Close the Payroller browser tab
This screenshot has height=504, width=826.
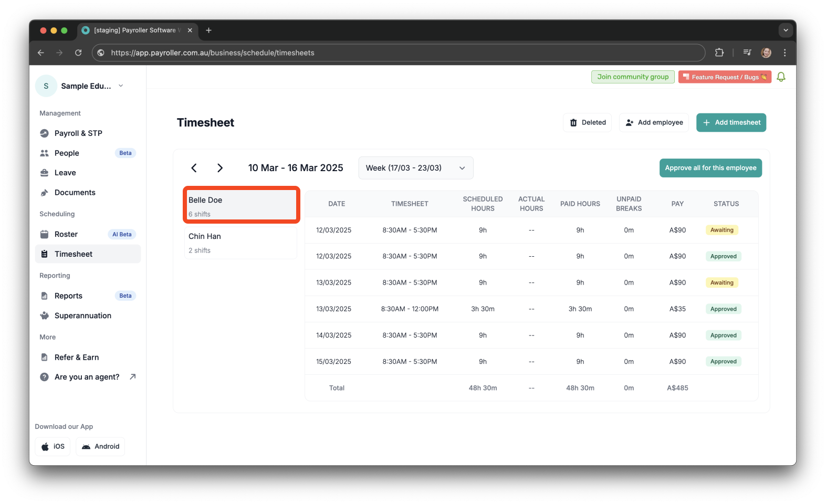[x=190, y=30]
